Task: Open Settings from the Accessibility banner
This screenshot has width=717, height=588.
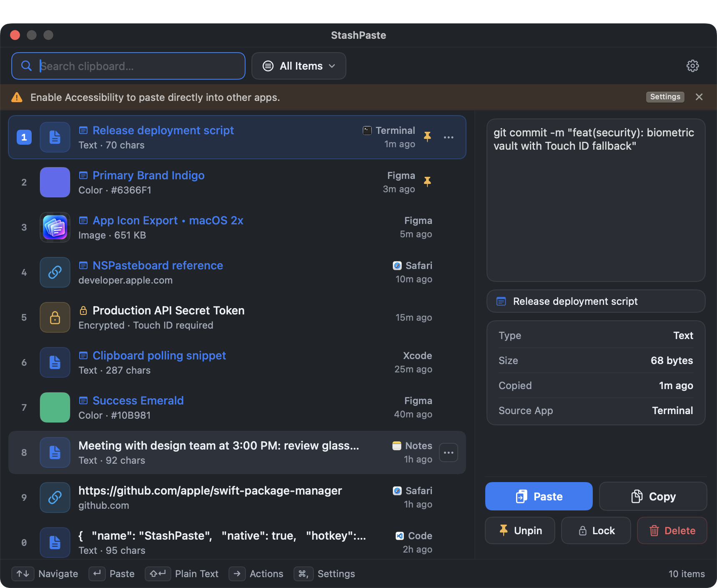Action: click(665, 97)
